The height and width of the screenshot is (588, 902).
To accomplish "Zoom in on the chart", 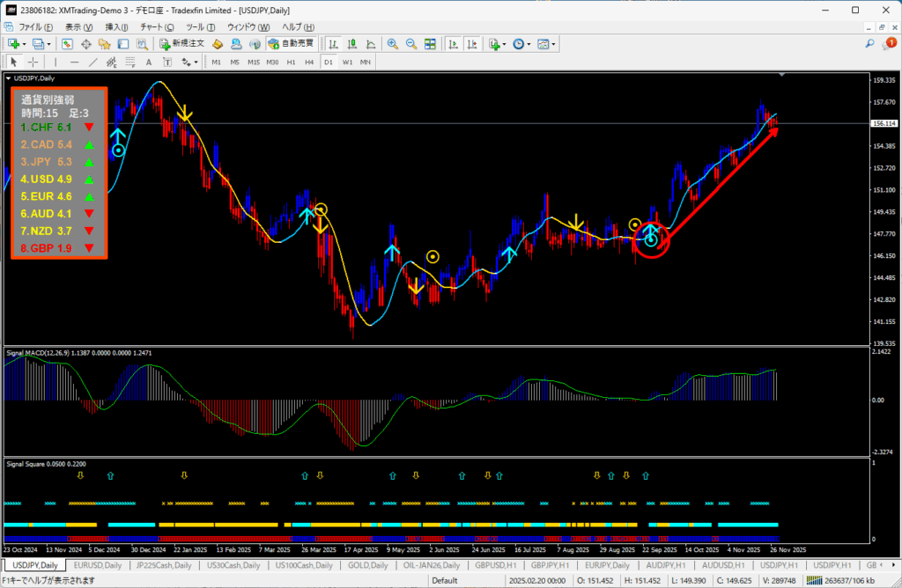I will click(x=392, y=43).
